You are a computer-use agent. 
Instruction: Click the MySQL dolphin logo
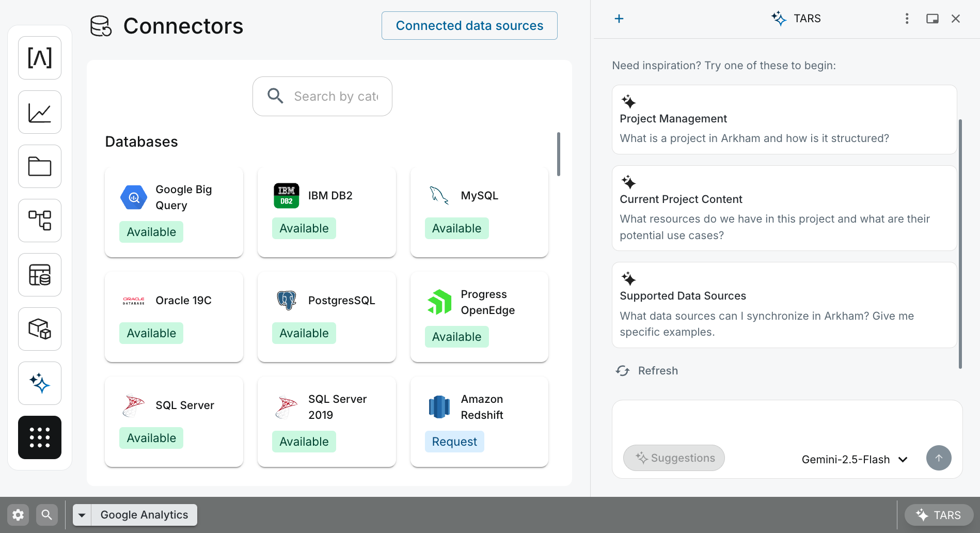[x=439, y=196]
